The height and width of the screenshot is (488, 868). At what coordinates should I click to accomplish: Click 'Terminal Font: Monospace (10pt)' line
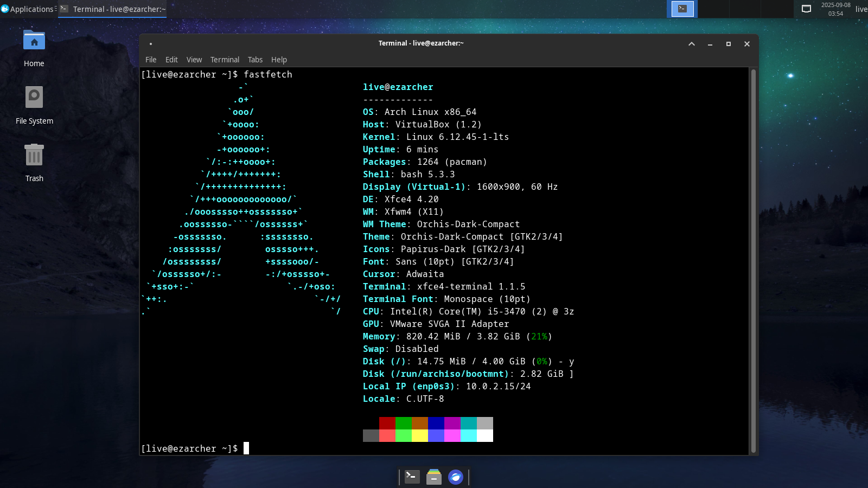(447, 299)
